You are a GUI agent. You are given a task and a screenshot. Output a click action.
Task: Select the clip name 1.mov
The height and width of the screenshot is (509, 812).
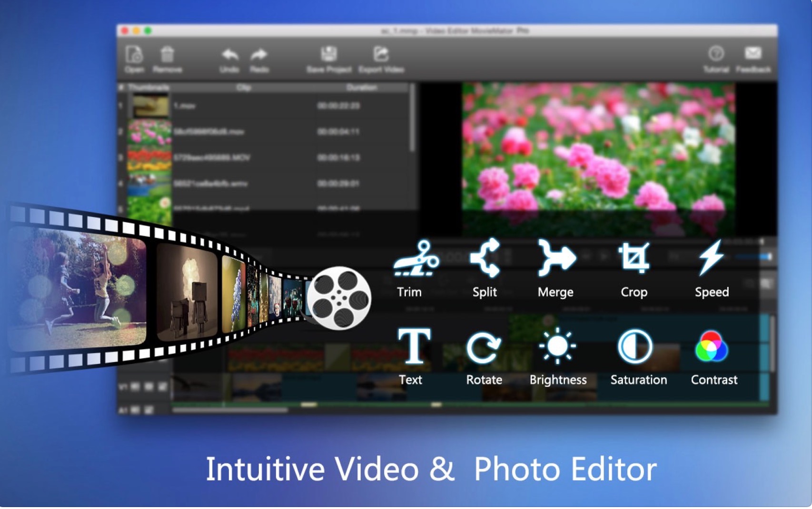coord(184,106)
